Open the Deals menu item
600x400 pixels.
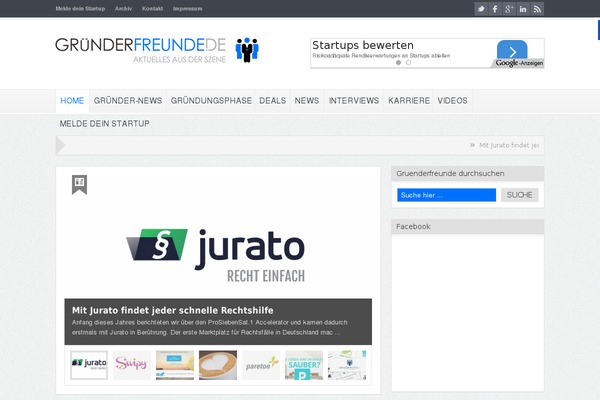pos(272,101)
